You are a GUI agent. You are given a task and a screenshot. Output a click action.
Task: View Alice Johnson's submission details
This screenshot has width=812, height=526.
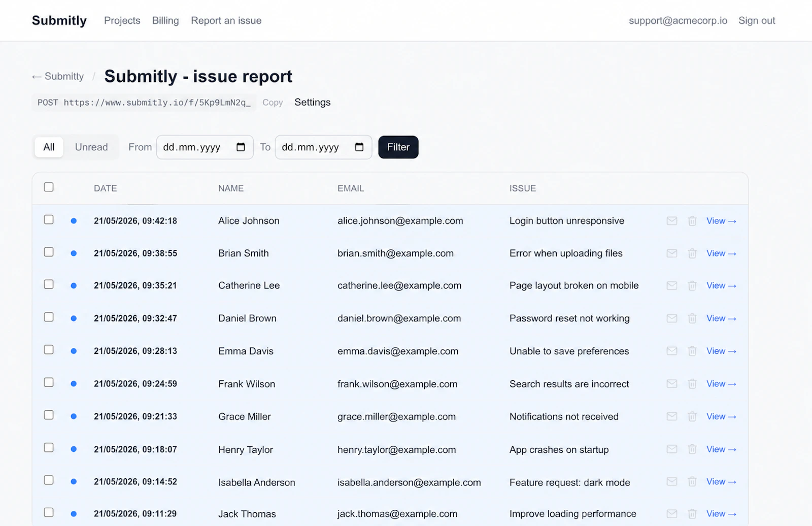(721, 221)
